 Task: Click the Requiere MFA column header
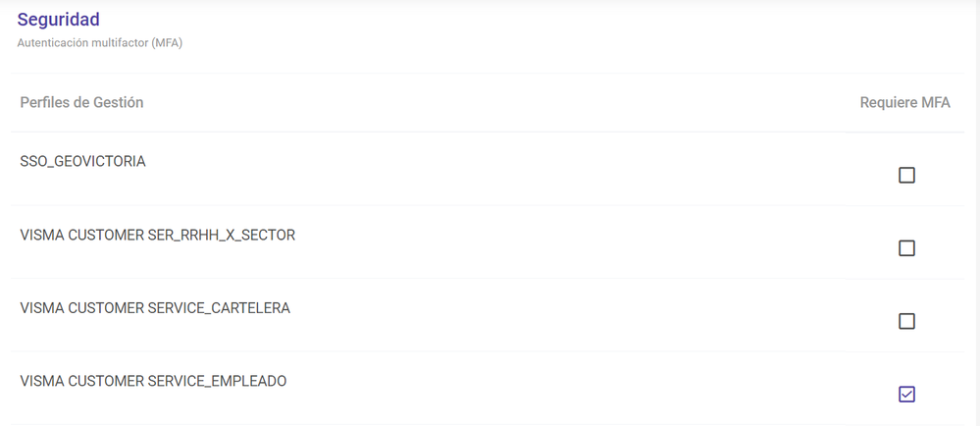(904, 103)
